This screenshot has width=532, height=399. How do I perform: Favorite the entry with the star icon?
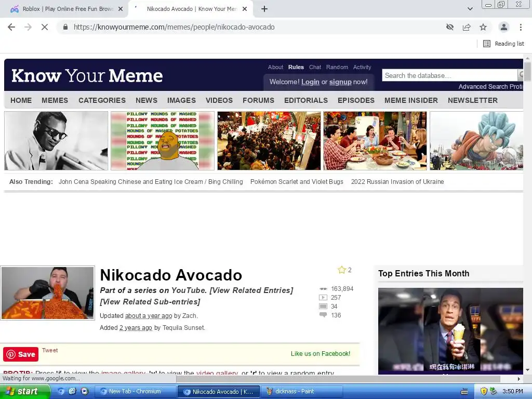(x=342, y=270)
